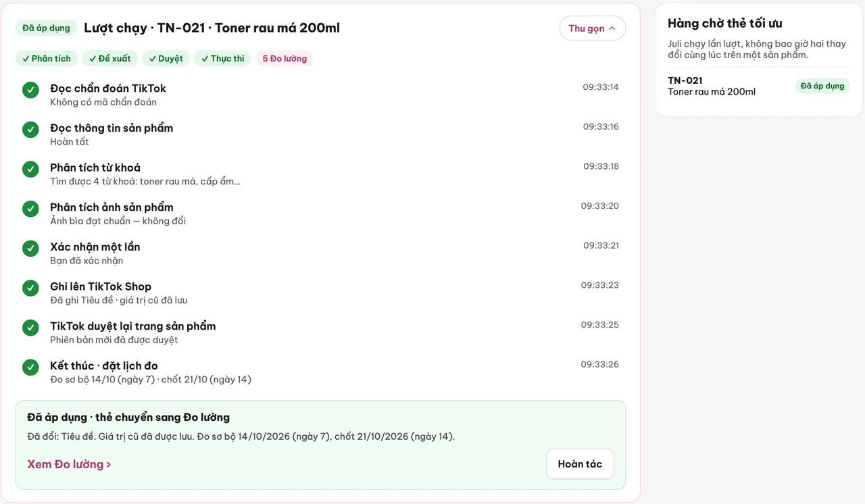Select the Phân tích stage chip
This screenshot has height=504, width=865.
47,59
